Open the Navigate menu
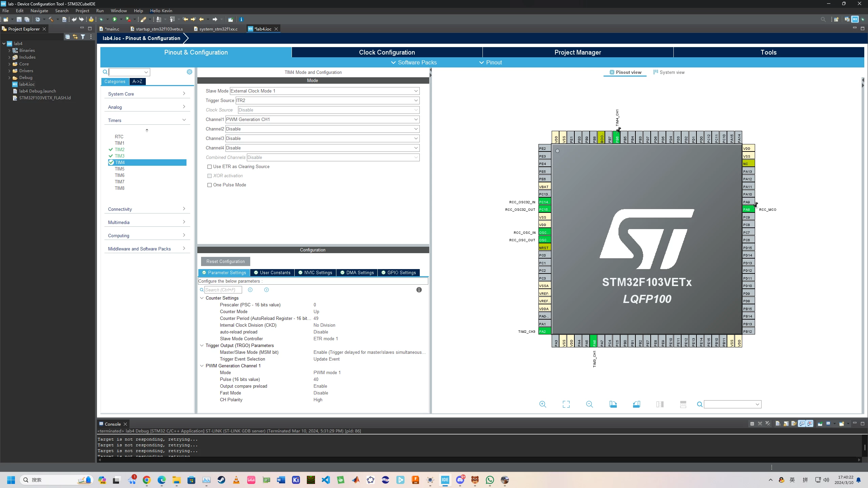Image resolution: width=868 pixels, height=488 pixels. [x=39, y=11]
